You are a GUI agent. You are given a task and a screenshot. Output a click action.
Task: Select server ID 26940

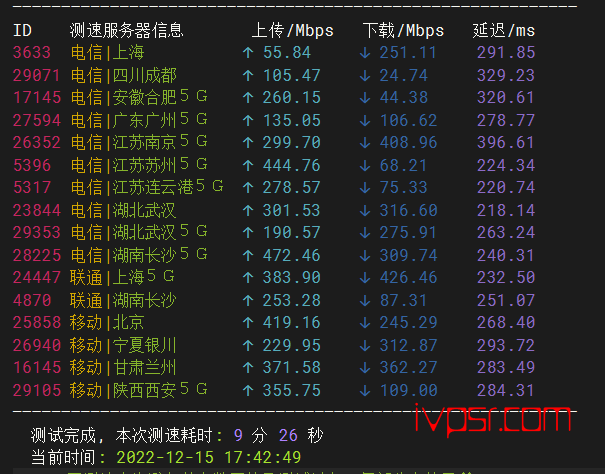pyautogui.click(x=37, y=345)
